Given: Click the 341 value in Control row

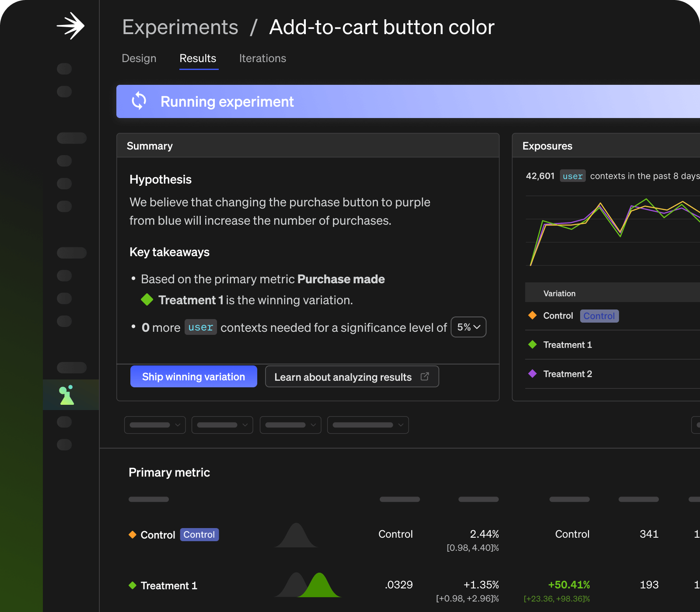Looking at the screenshot, I should pos(649,534).
